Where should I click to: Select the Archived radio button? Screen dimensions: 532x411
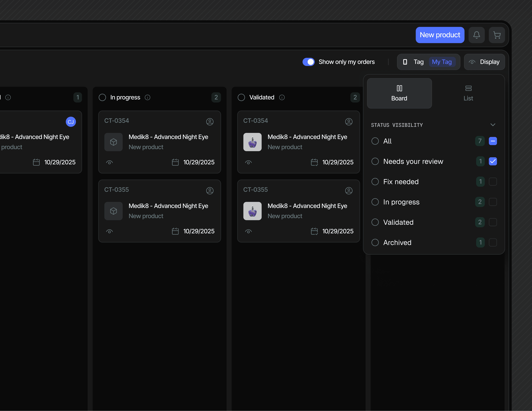coord(375,242)
